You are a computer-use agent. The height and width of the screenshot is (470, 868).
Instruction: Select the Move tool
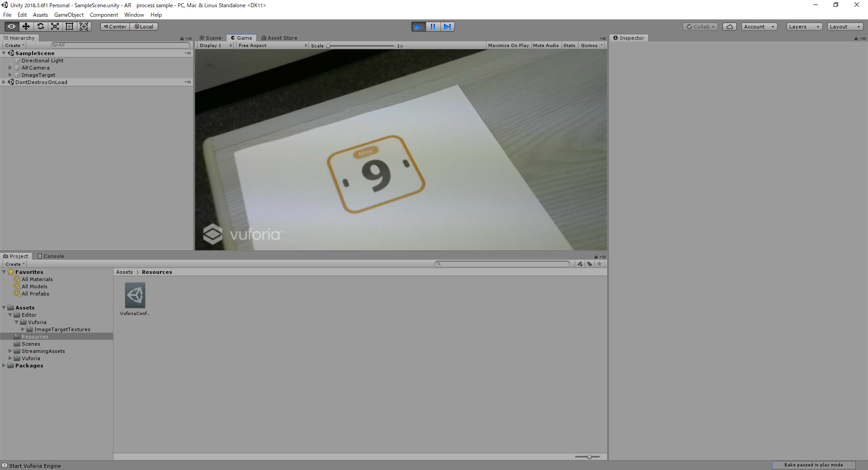26,27
